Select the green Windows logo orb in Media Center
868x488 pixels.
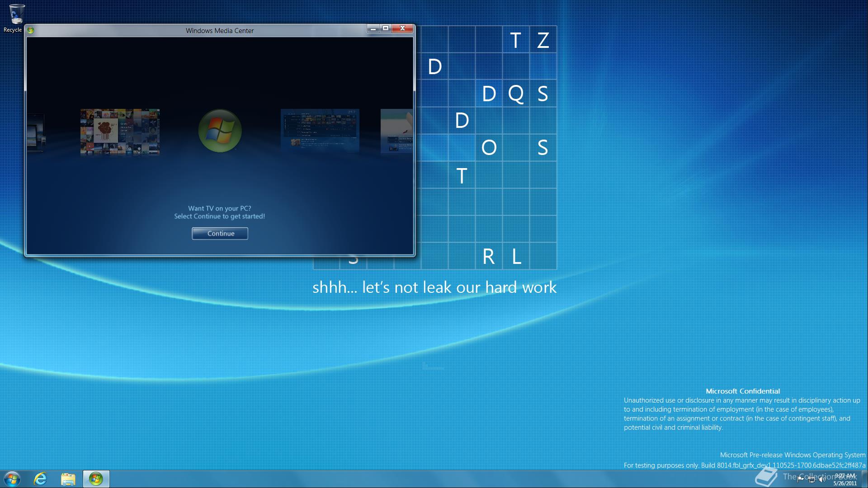click(220, 131)
